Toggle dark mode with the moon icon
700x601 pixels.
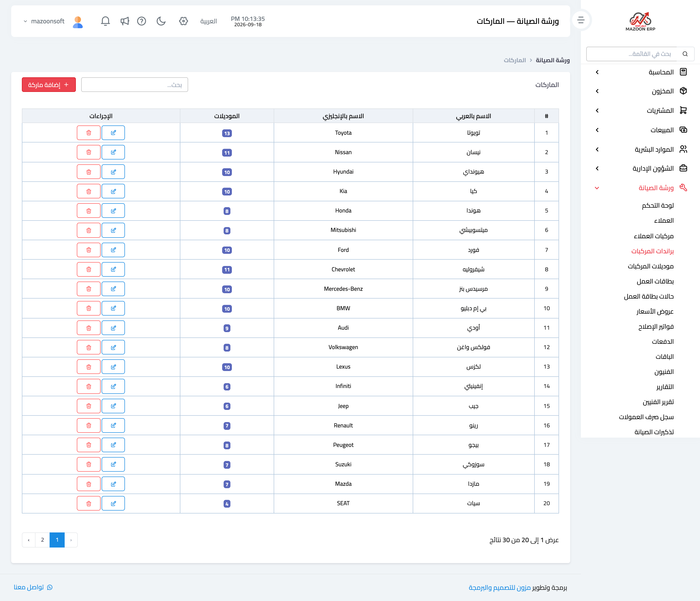click(161, 21)
